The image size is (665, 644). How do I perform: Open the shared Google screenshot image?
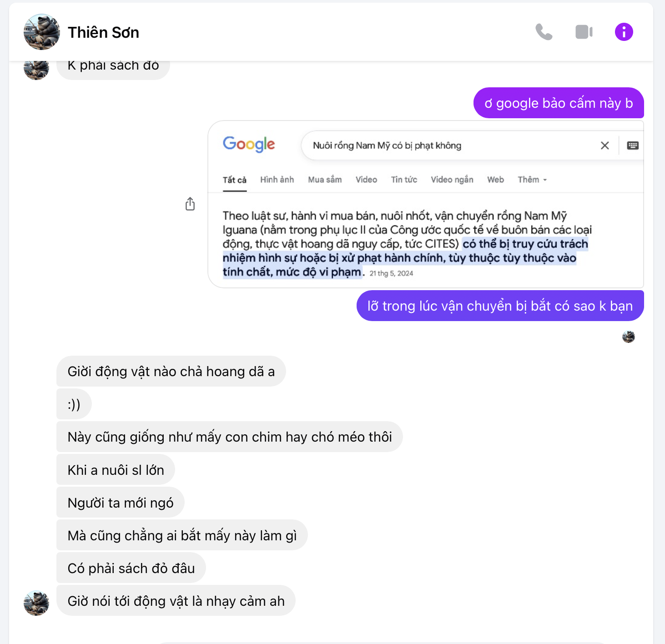(425, 236)
